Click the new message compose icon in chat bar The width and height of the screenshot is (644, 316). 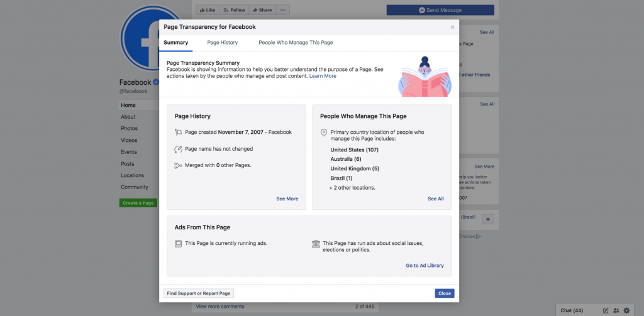pos(606,311)
